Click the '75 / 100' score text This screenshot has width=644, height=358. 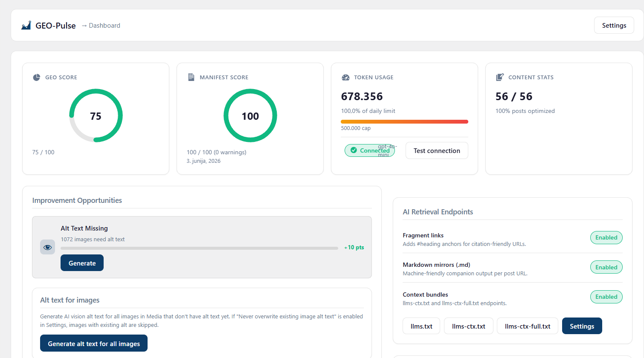click(43, 152)
